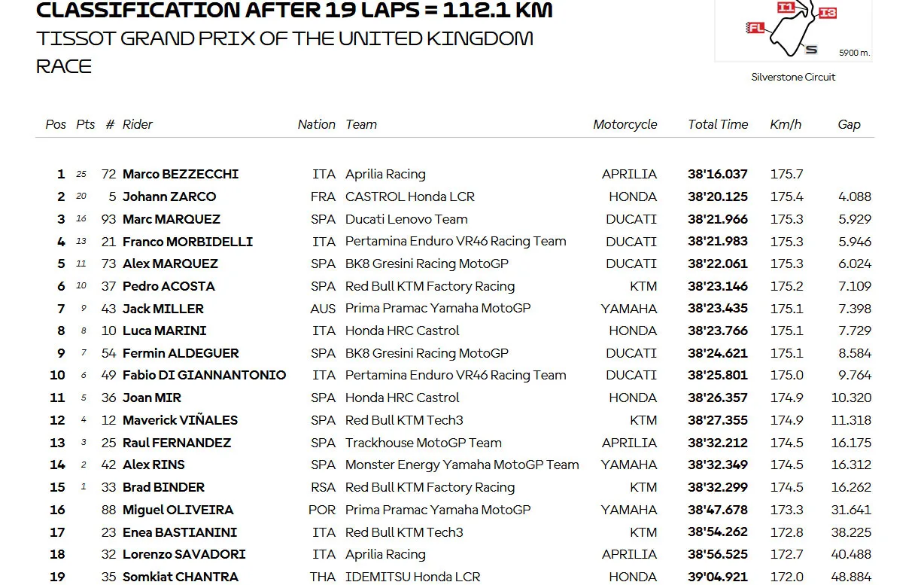Select Pedro ACOSTA in position six
This screenshot has width=924, height=585.
tap(169, 286)
